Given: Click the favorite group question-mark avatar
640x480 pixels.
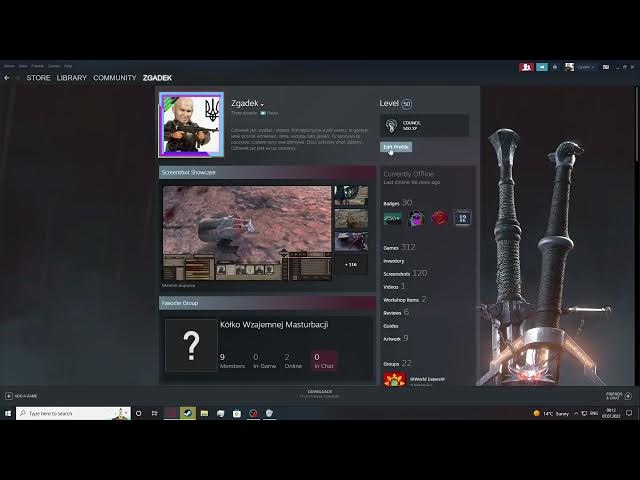Looking at the screenshot, I should [x=191, y=345].
